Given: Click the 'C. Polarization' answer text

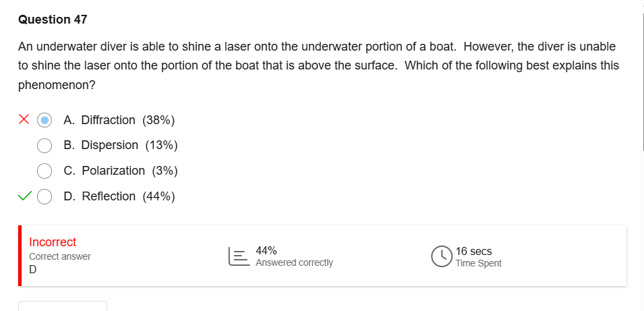Looking at the screenshot, I should tap(104, 171).
